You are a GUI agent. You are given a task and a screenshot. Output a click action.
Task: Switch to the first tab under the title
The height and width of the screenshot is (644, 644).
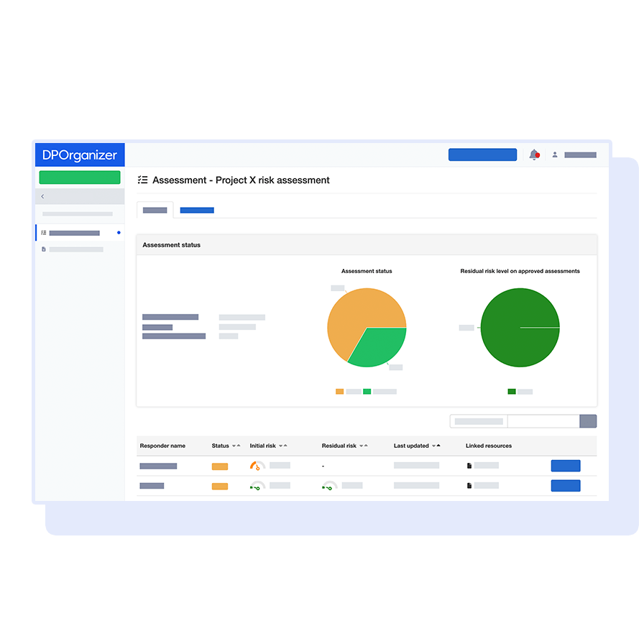[155, 210]
